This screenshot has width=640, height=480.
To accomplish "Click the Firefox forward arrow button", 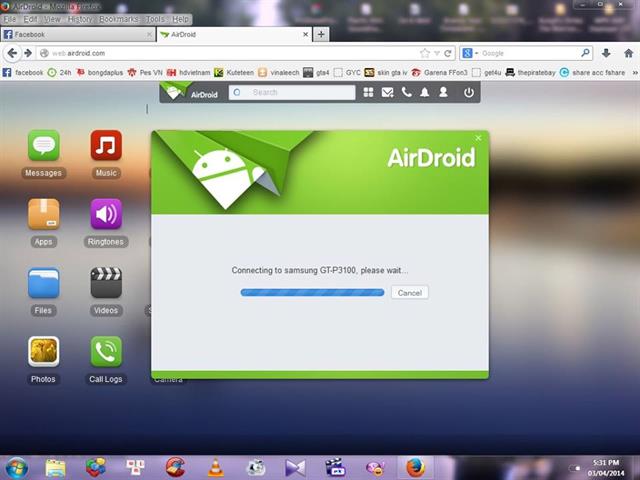I will (28, 53).
